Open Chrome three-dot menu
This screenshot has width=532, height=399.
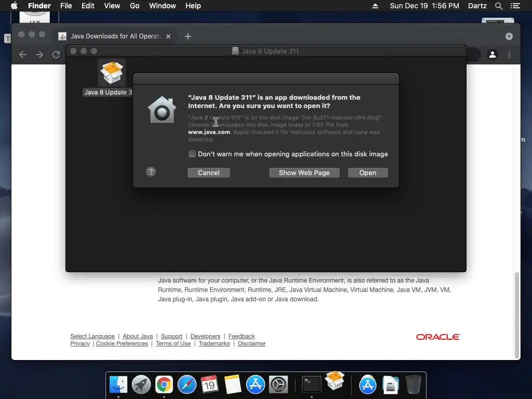pos(509,55)
